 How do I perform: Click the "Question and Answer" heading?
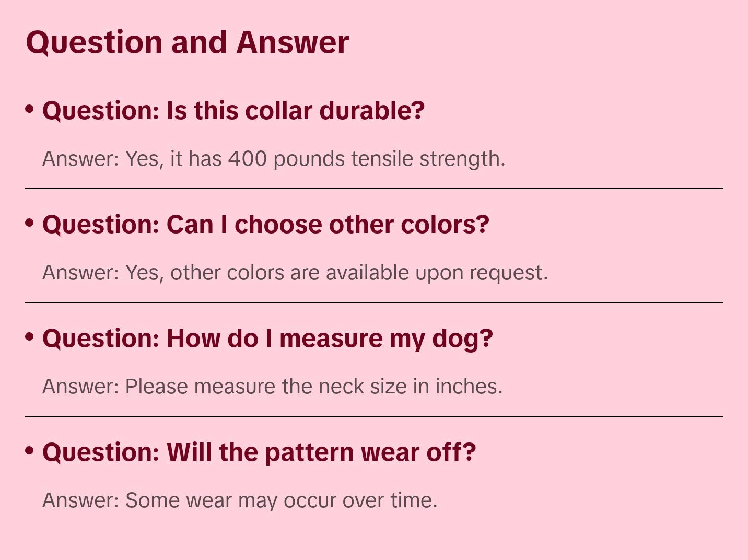187,42
